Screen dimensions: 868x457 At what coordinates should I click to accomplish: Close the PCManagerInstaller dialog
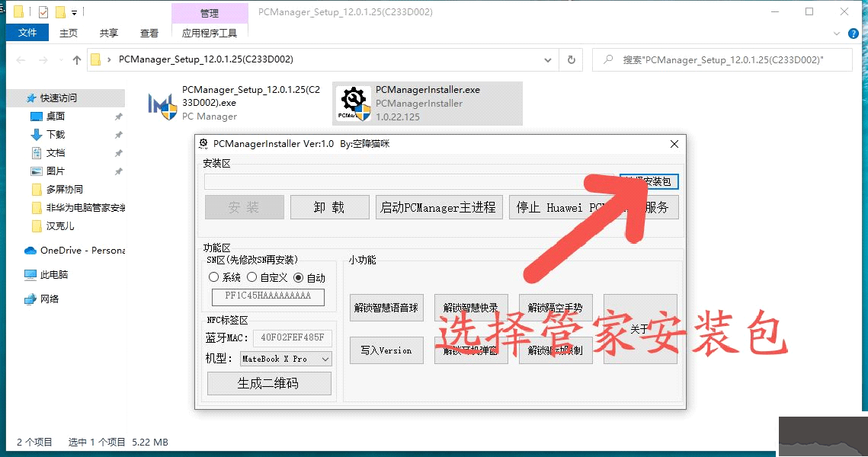pyautogui.click(x=674, y=144)
